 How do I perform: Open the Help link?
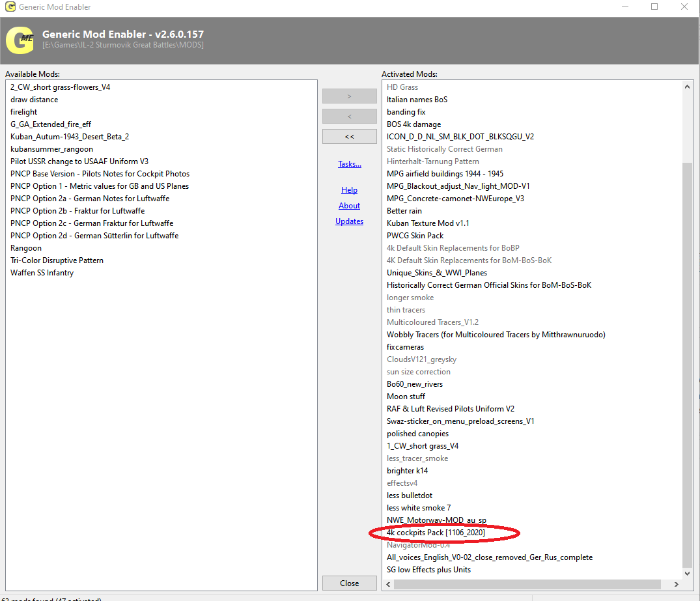(349, 189)
